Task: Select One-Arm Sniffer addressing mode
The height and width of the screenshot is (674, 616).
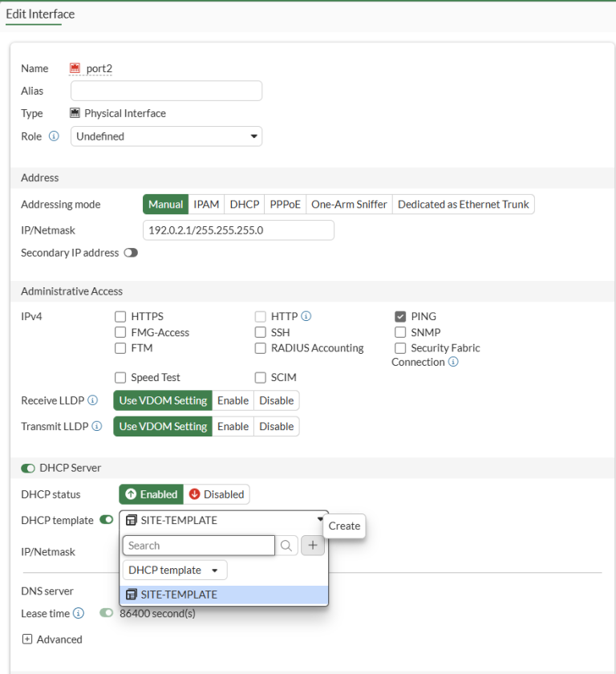Action: pos(349,204)
